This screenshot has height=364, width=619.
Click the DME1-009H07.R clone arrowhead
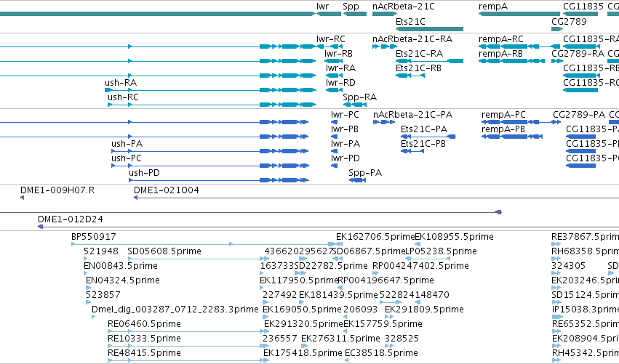pyautogui.click(x=22, y=198)
